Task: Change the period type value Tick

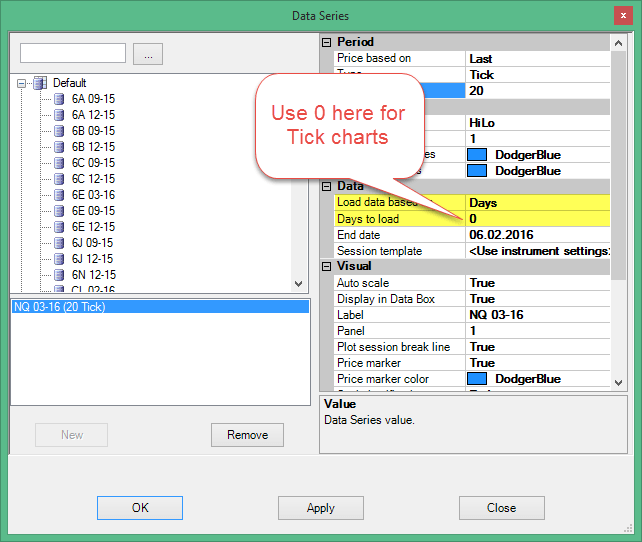Action: tap(538, 75)
